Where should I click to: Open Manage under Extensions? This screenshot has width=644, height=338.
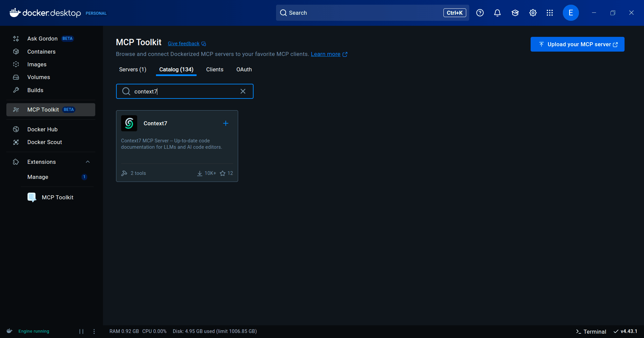point(38,177)
